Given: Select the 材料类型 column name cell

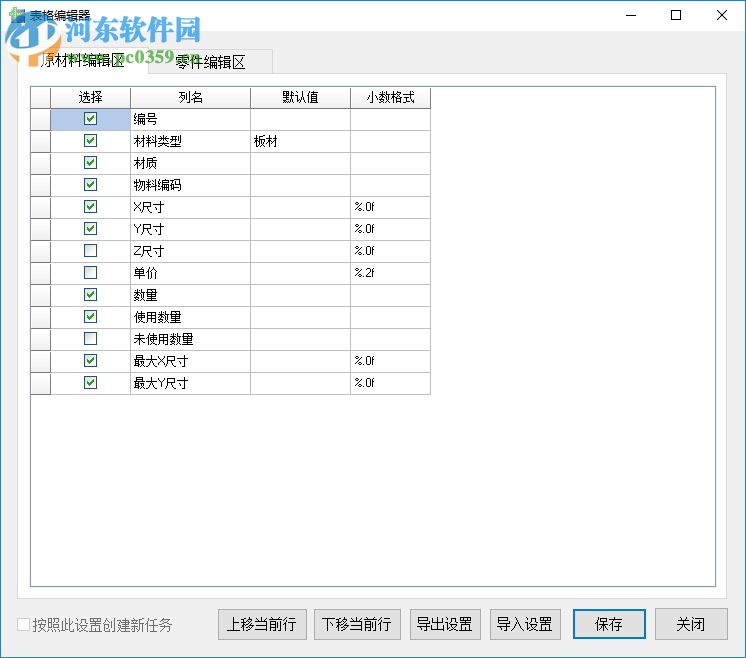Looking at the screenshot, I should click(190, 141).
